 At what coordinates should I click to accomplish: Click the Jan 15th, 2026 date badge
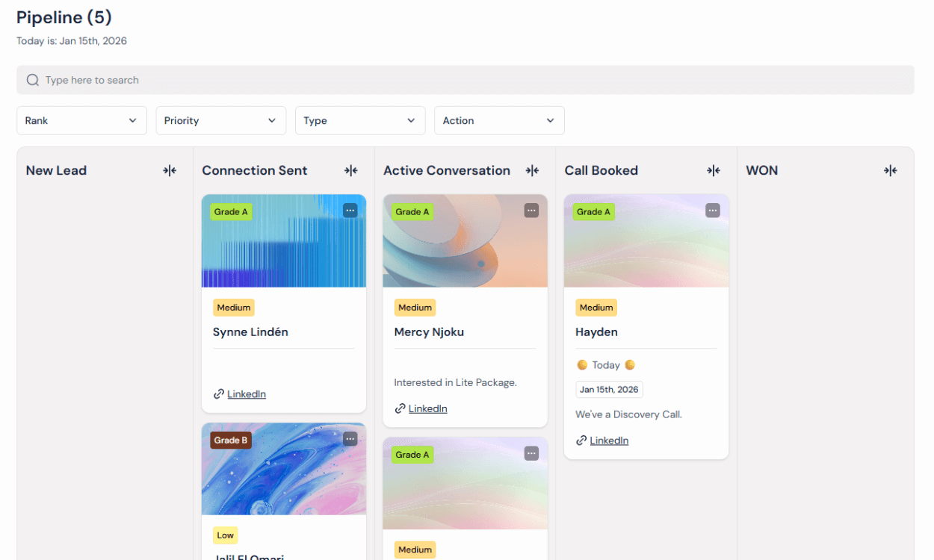tap(609, 390)
